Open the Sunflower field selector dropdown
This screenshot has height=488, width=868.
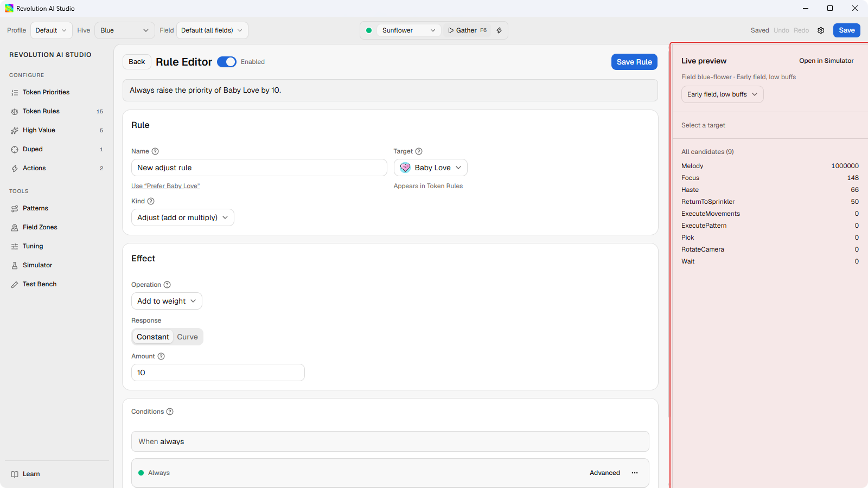[x=409, y=30]
